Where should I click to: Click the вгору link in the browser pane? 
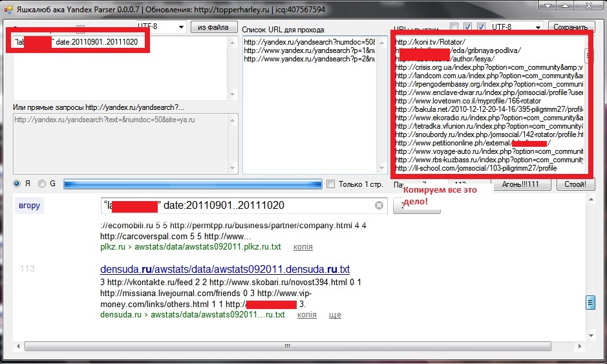pos(30,206)
